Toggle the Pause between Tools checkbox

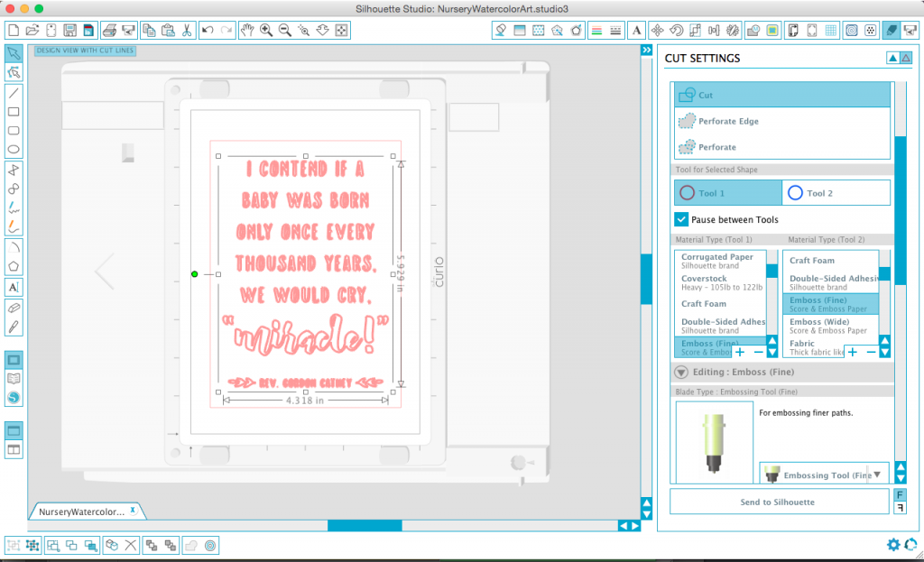pos(681,219)
